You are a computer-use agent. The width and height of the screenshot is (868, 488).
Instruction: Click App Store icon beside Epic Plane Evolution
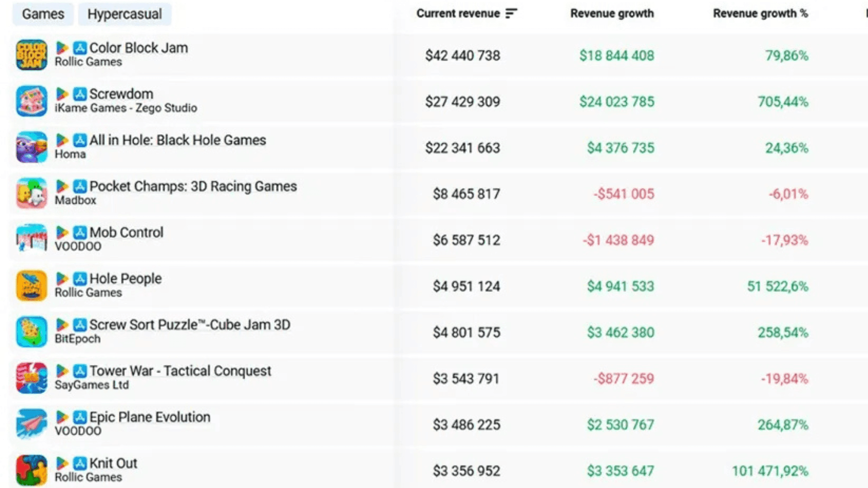tap(80, 417)
